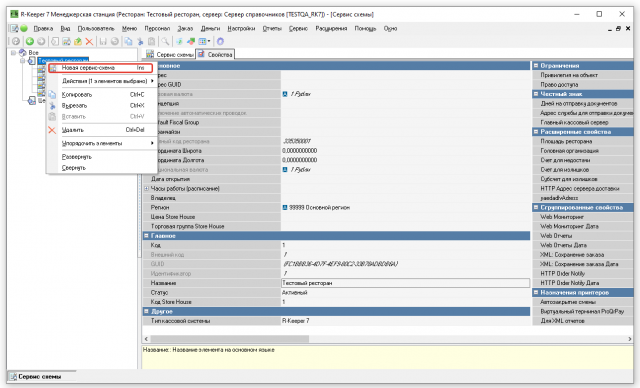
Task: Click the horizontal scrollbar thumb under properties
Action: 230,339
